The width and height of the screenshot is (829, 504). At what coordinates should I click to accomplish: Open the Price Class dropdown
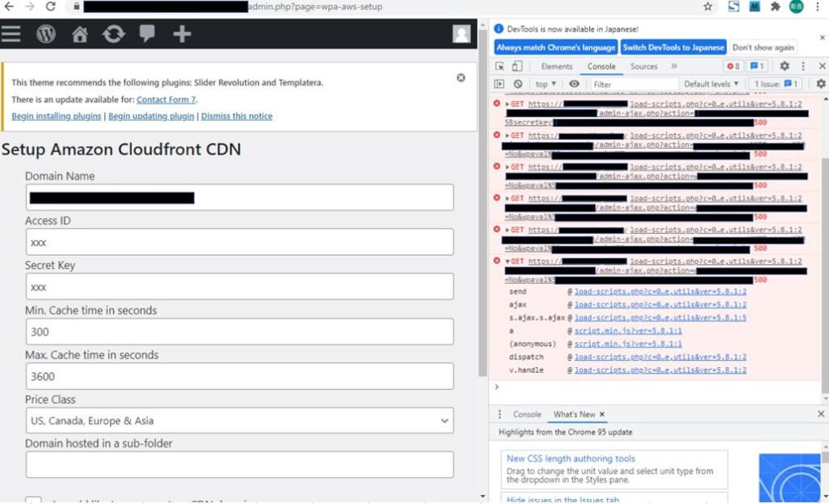click(x=239, y=421)
